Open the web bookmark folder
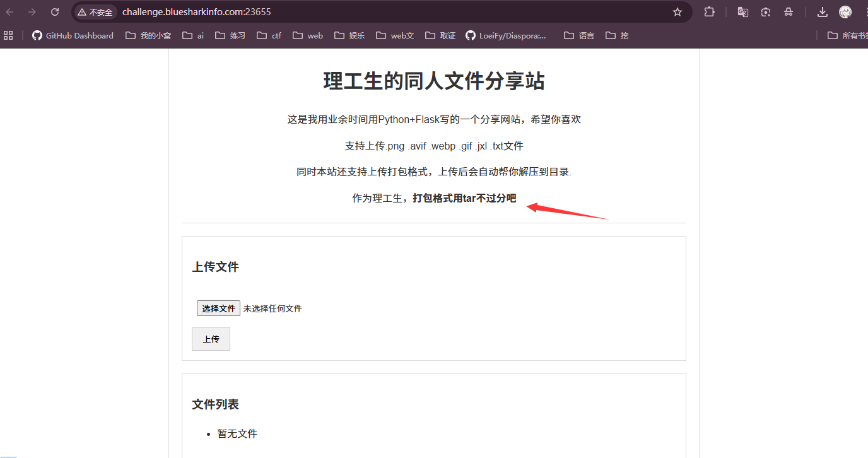 click(308, 35)
